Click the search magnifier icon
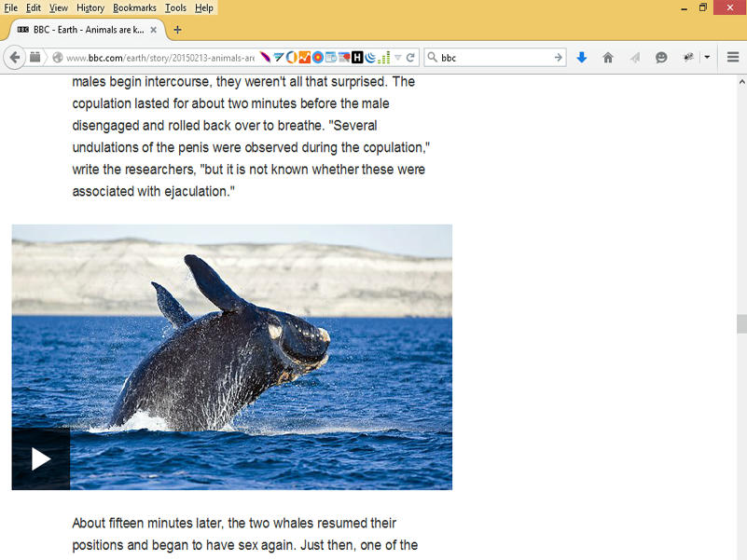The height and width of the screenshot is (560, 747). coord(432,58)
